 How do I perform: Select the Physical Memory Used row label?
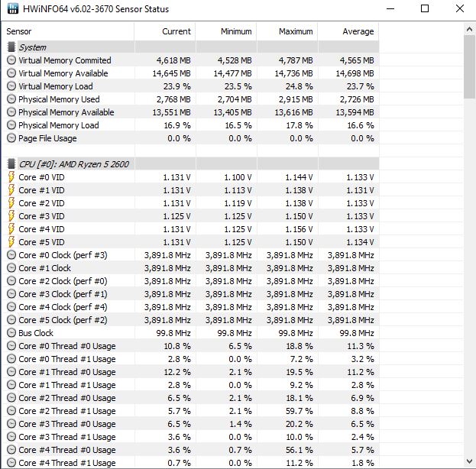click(59, 99)
